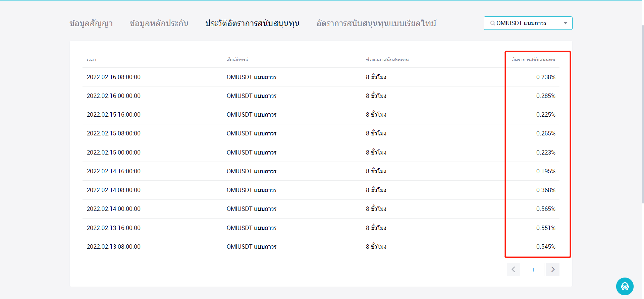Click the 0.225% funding rate

pyautogui.click(x=546, y=115)
